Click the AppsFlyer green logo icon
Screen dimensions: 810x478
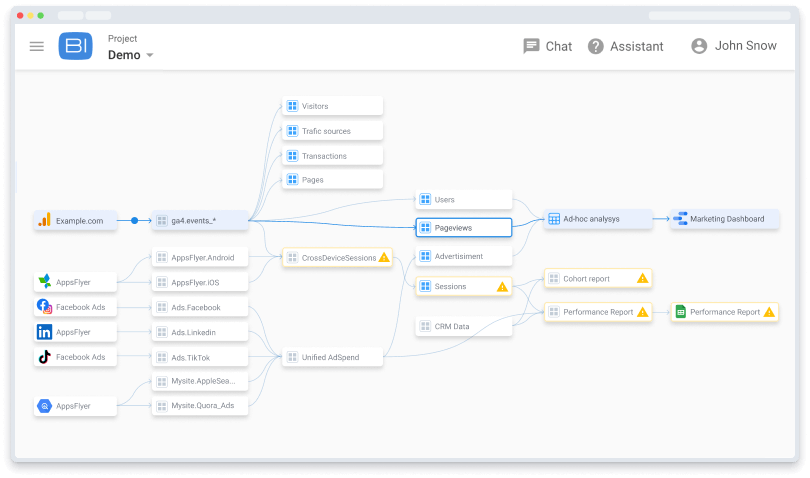coord(44,281)
